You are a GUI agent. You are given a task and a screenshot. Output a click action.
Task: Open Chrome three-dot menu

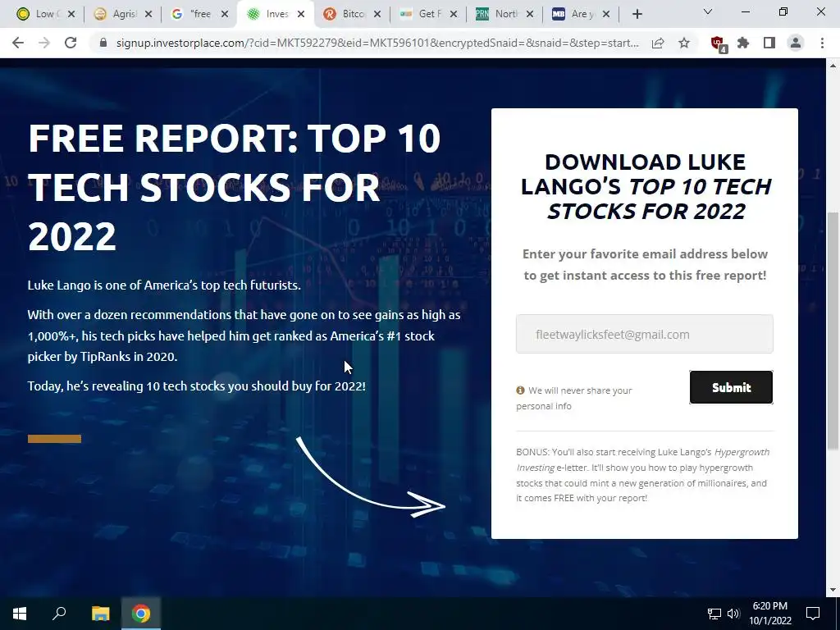[822, 43]
